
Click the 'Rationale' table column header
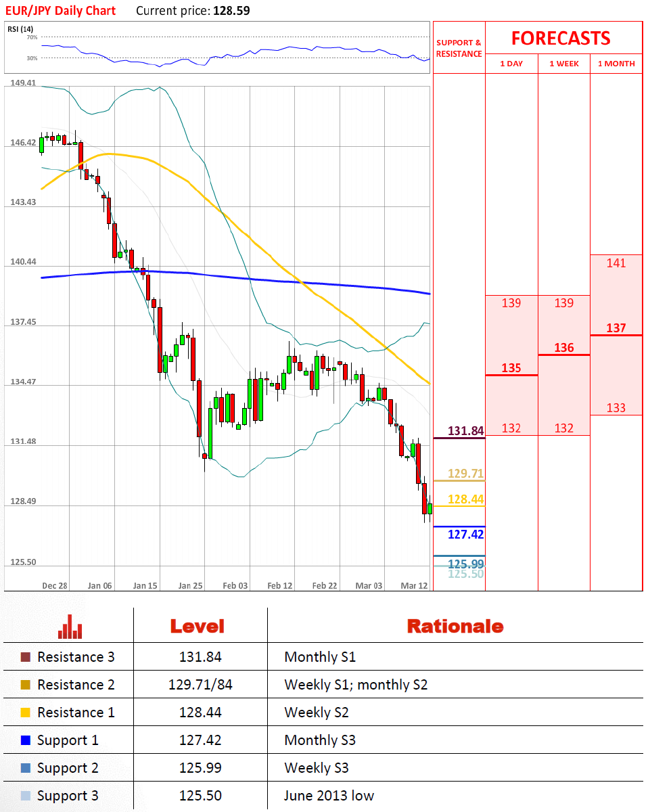[x=455, y=627]
